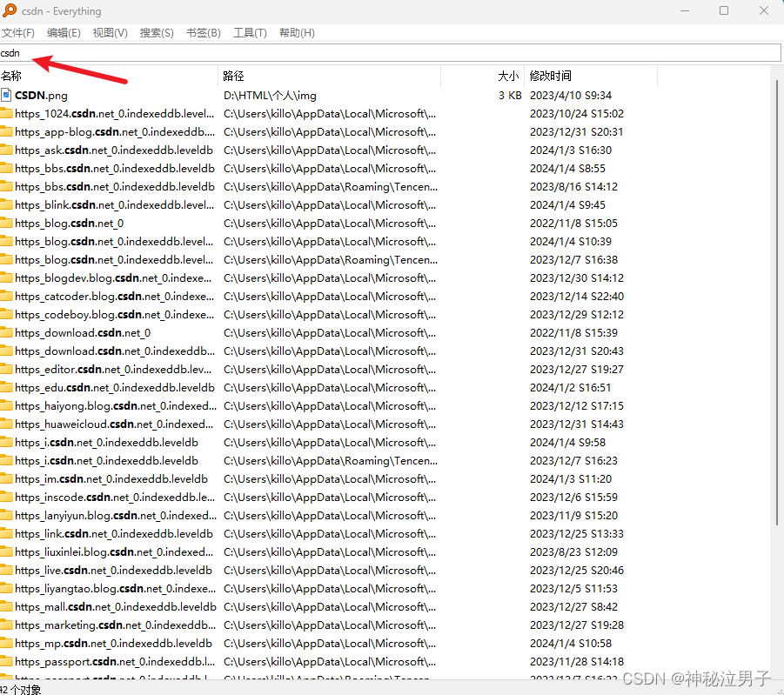Select the https_mall.csdn.net folder icon

click(6, 606)
